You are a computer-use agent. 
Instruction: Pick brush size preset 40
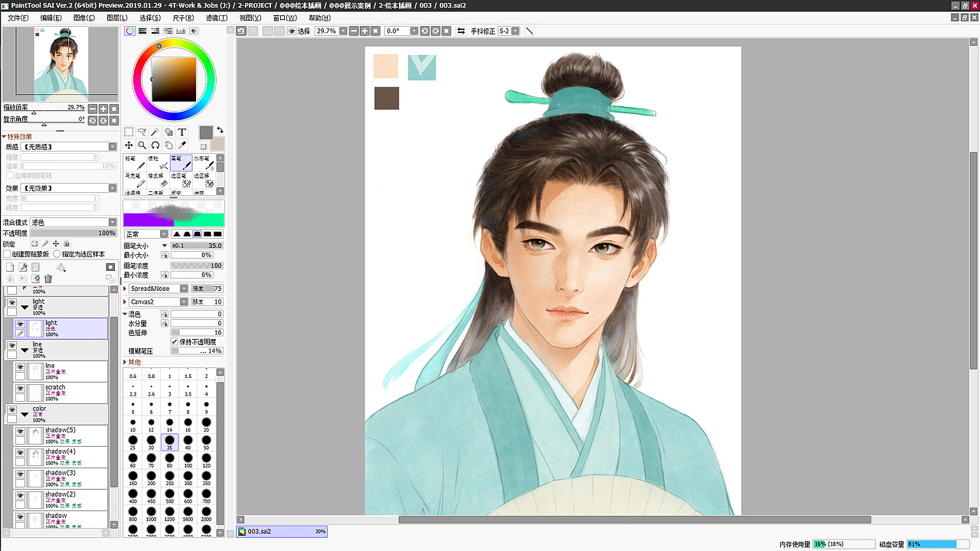pos(188,442)
